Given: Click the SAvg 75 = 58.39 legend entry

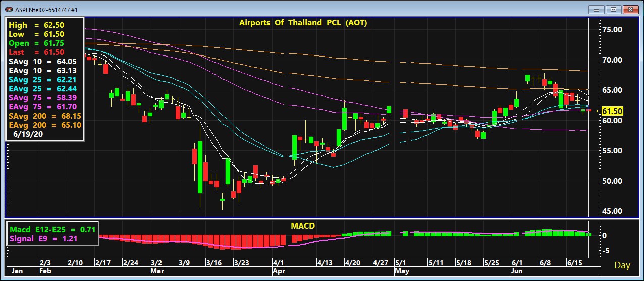Looking at the screenshot, I should 42,97.
